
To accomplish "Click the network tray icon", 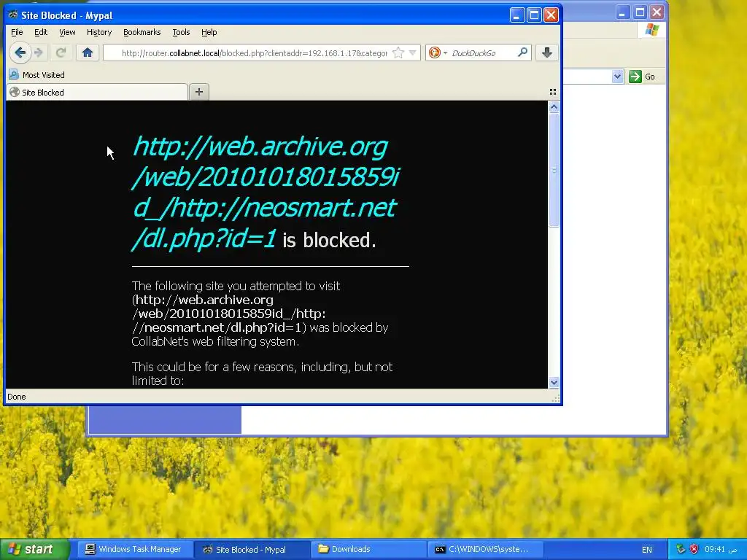I will pos(681,549).
